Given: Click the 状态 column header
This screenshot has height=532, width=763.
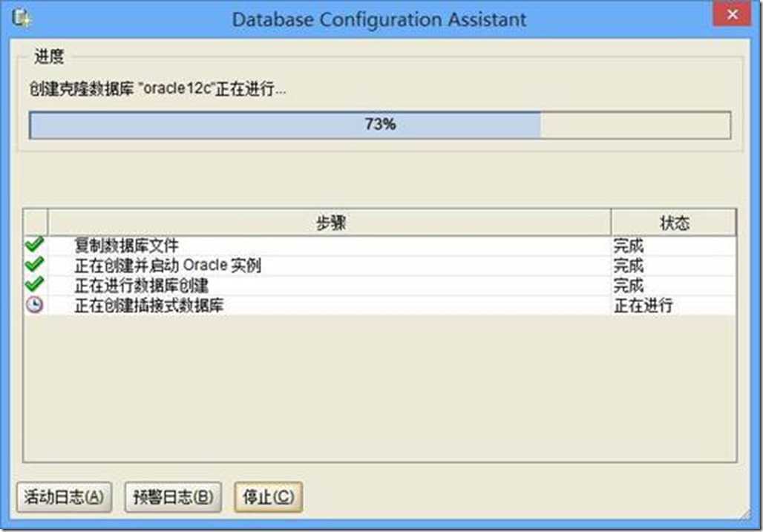Looking at the screenshot, I should point(674,223).
